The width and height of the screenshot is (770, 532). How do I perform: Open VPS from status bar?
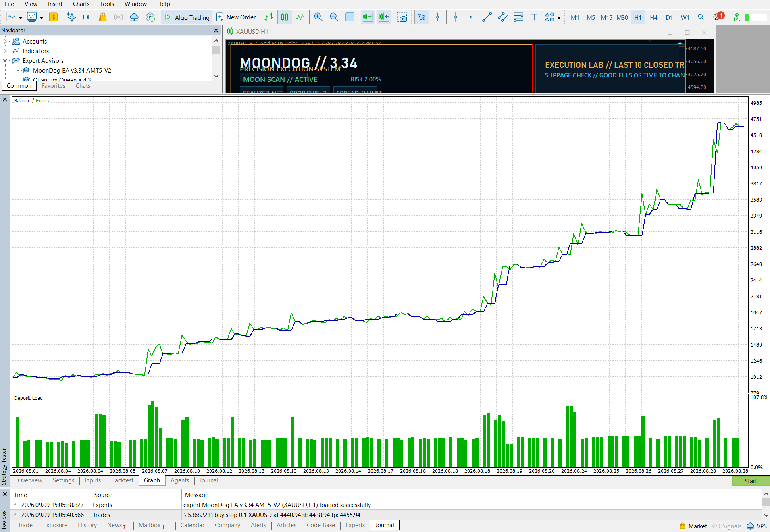coord(757,526)
